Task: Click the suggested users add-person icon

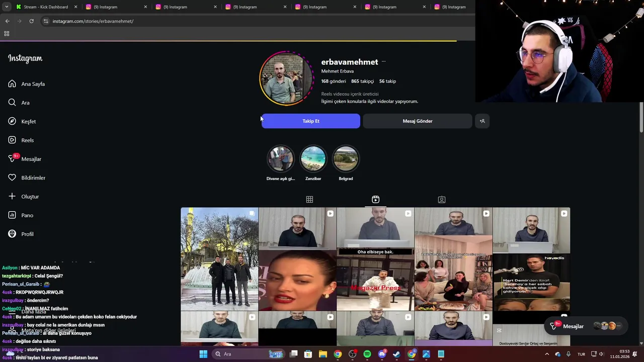Action: [x=482, y=121]
